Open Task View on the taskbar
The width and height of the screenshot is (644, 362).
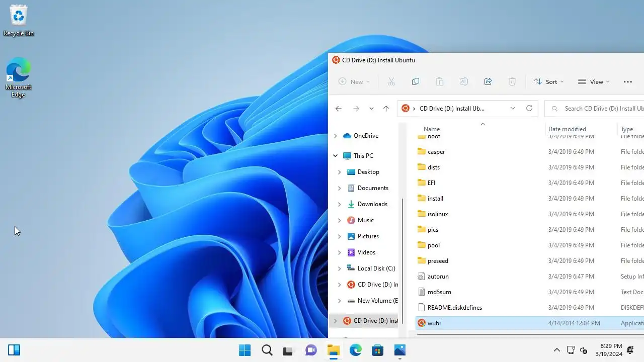tap(287, 350)
